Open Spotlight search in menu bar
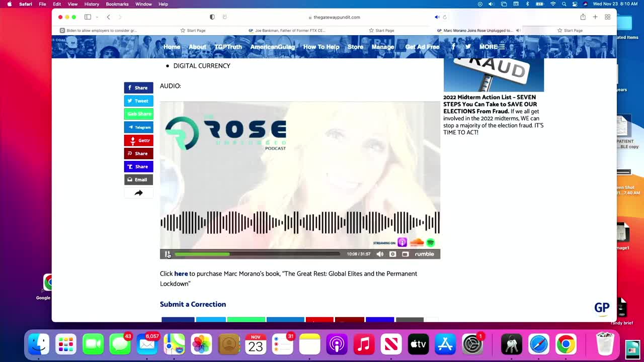 (x=564, y=4)
